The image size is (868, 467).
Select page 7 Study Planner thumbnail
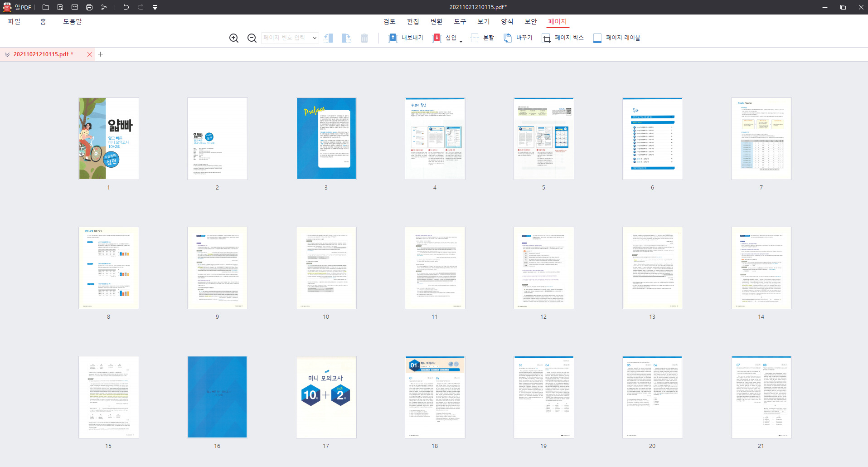(761, 139)
